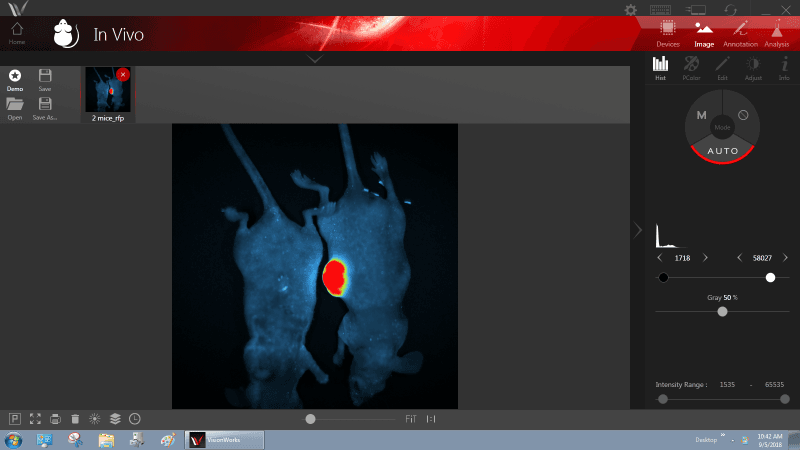The image size is (800, 450).
Task: Open the Hist histogram panel
Action: (661, 68)
